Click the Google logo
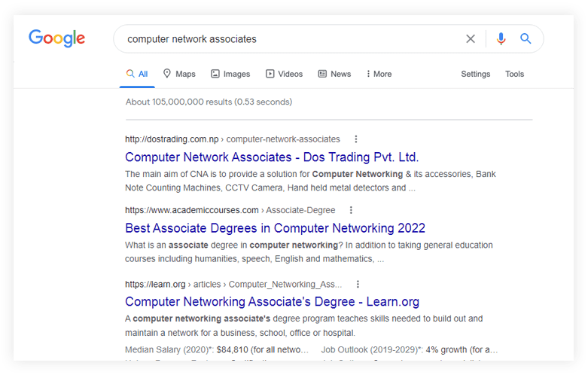The height and width of the screenshot is (378, 588). tap(56, 38)
